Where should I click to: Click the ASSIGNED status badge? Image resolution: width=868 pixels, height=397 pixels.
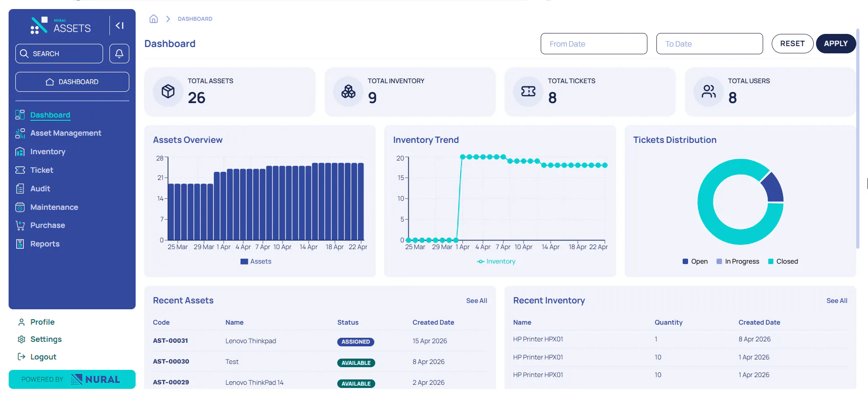[356, 342]
